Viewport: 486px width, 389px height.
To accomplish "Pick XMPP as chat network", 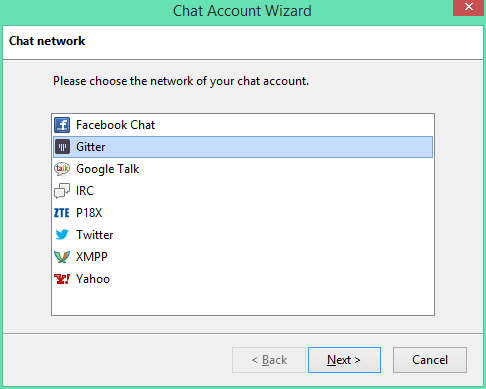I will pyautogui.click(x=243, y=257).
